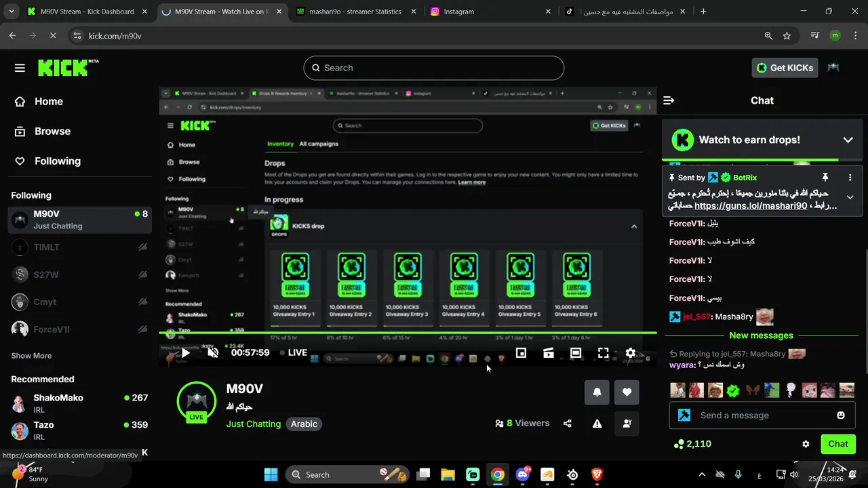868x488 pixels.
Task: View the 2,110 channel points balance
Action: tap(692, 444)
